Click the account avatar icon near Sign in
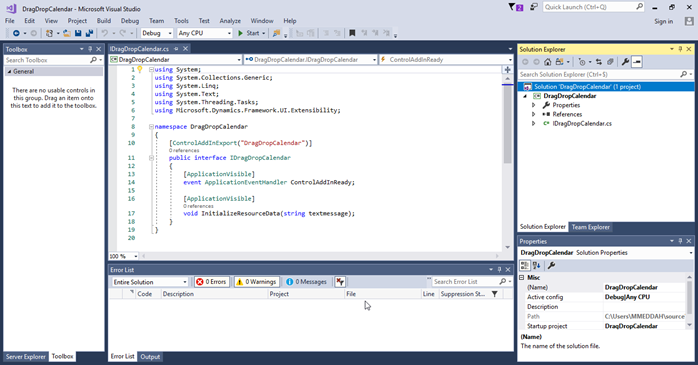Viewport: 698px width, 365px height. pyautogui.click(x=689, y=21)
